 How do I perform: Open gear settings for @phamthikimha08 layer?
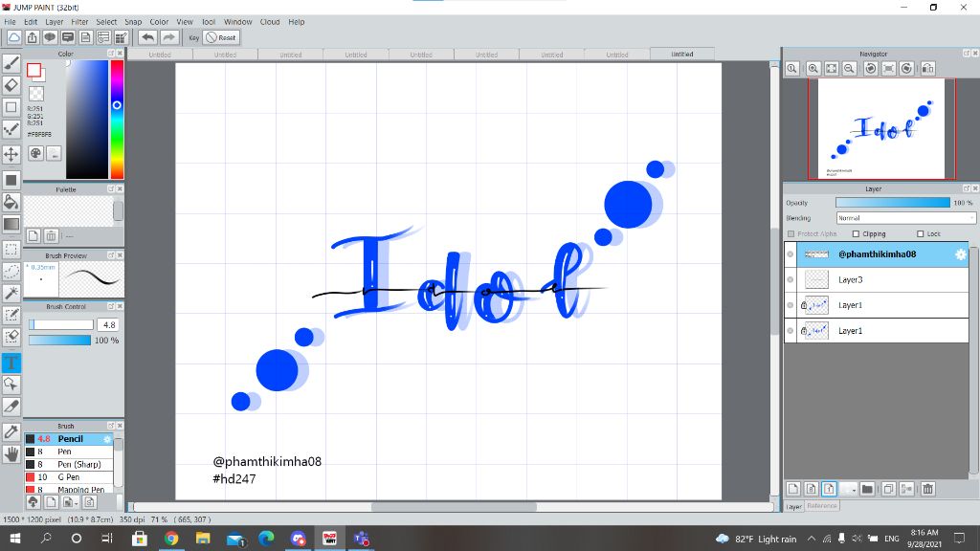pos(960,254)
